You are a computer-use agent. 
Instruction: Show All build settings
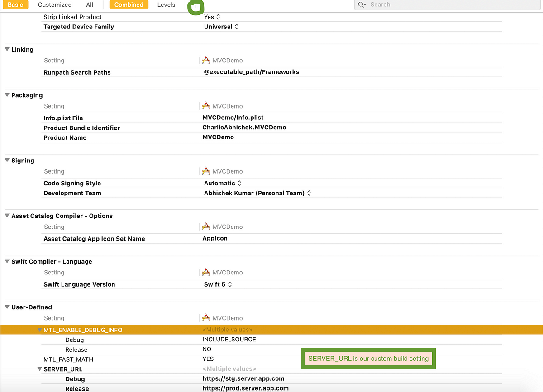90,5
